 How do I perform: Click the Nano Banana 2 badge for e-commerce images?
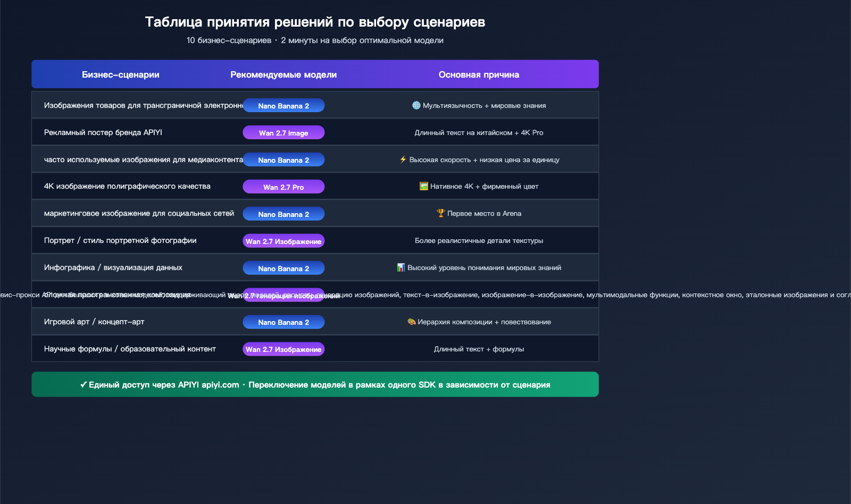click(x=283, y=105)
